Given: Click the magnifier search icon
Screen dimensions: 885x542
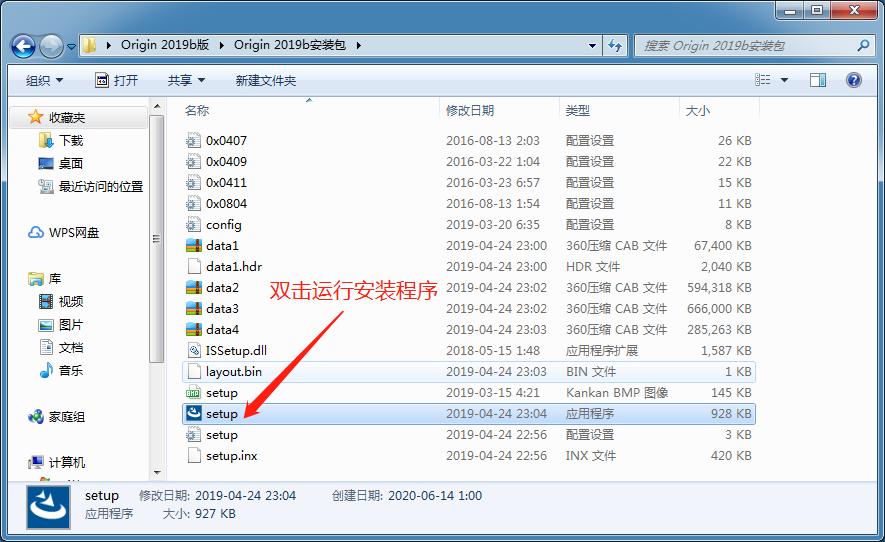Looking at the screenshot, I should pos(862,46).
